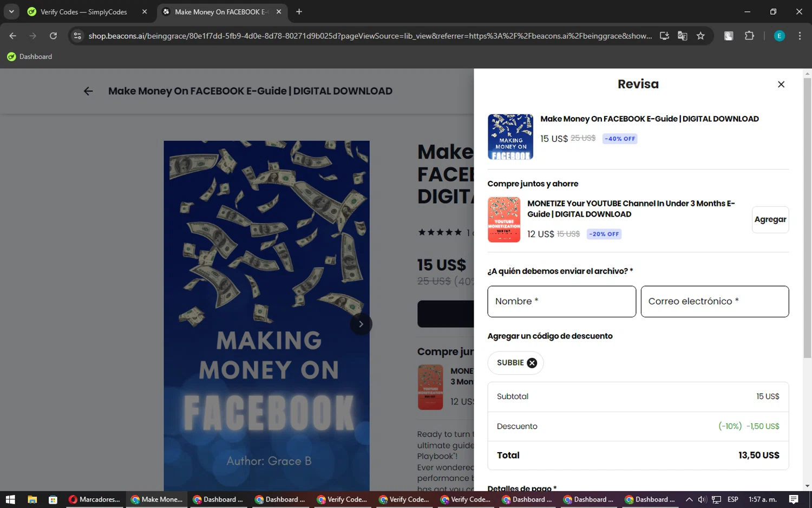Open the tab search dropdown
Screen dimensions: 812x508
pyautogui.click(x=11, y=11)
